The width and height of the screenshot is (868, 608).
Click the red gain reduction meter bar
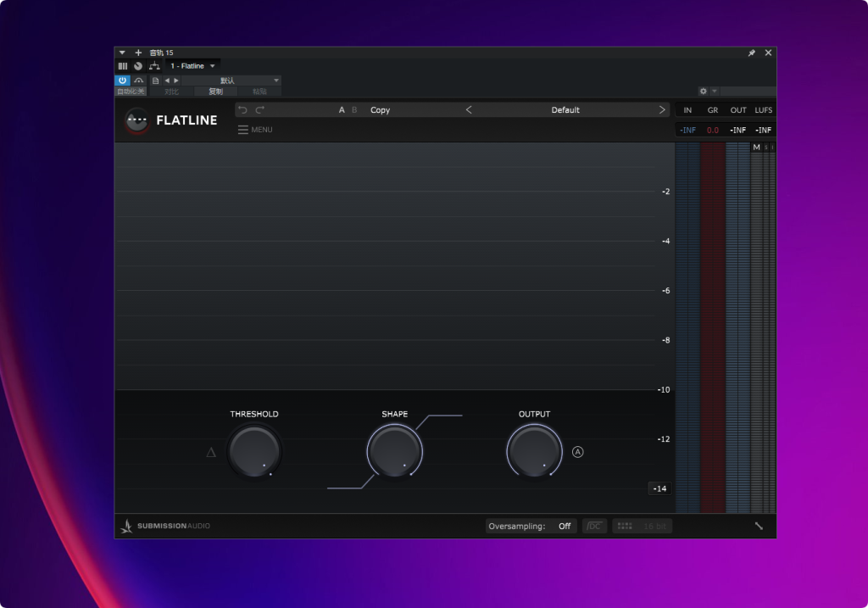pyautogui.click(x=713, y=328)
